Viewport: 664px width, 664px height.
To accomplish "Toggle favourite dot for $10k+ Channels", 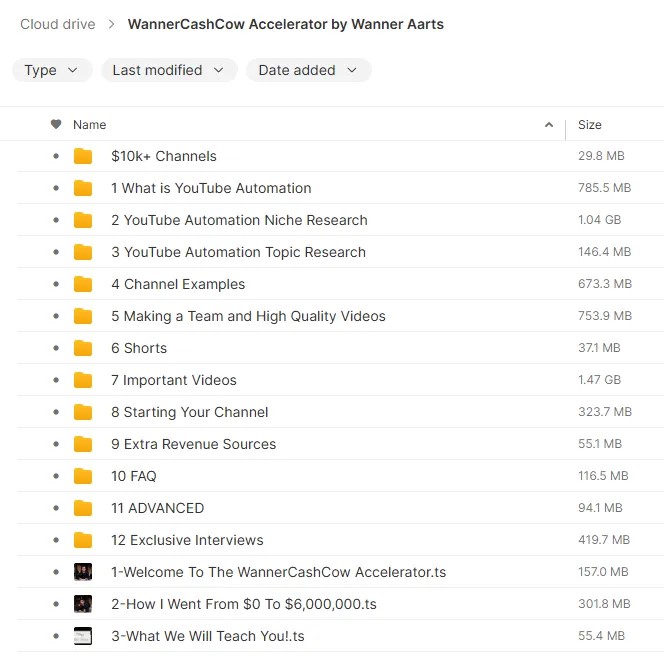I will pyautogui.click(x=56, y=156).
